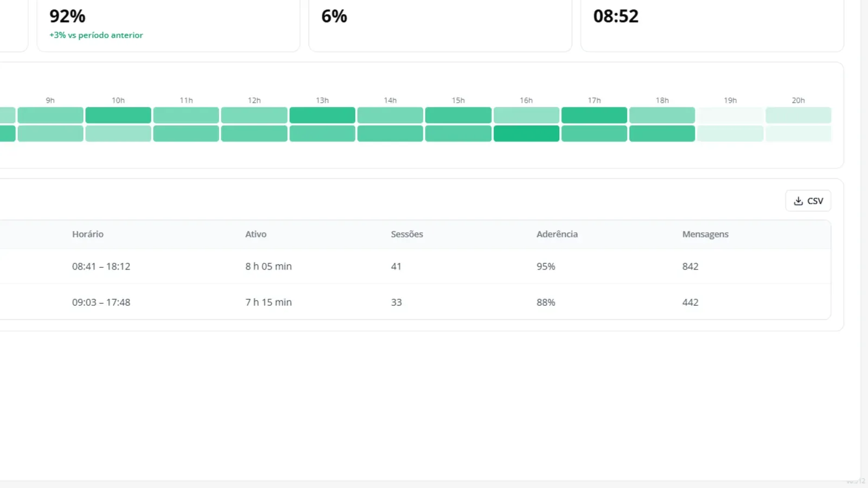
Task: Click the 842 messages value
Action: click(690, 266)
